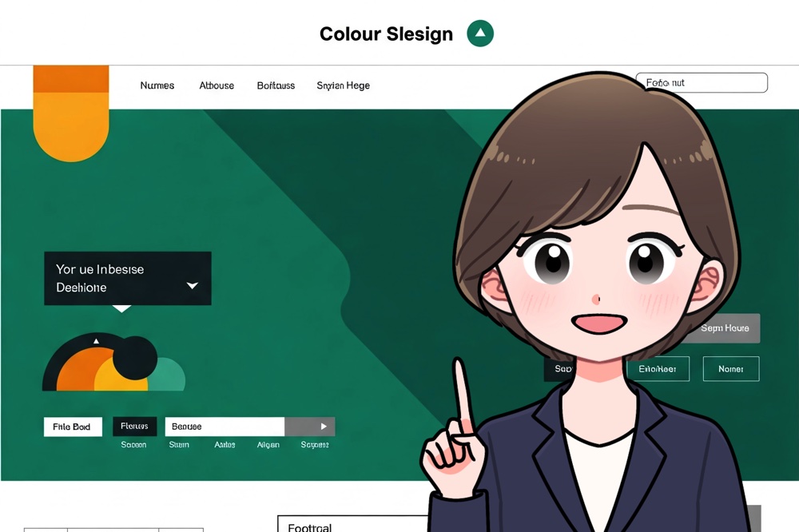
Task: Go to the Boiftauss navigation link
Action: point(276,85)
